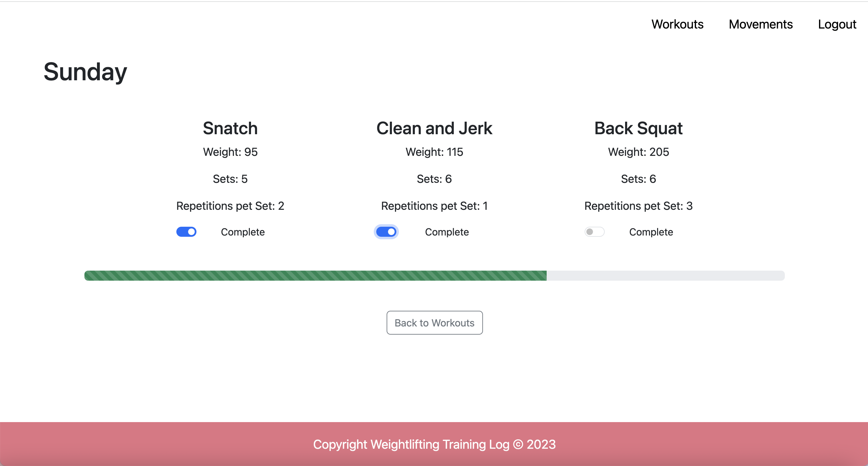Click the Complete label under Clean and Jerk

(447, 232)
